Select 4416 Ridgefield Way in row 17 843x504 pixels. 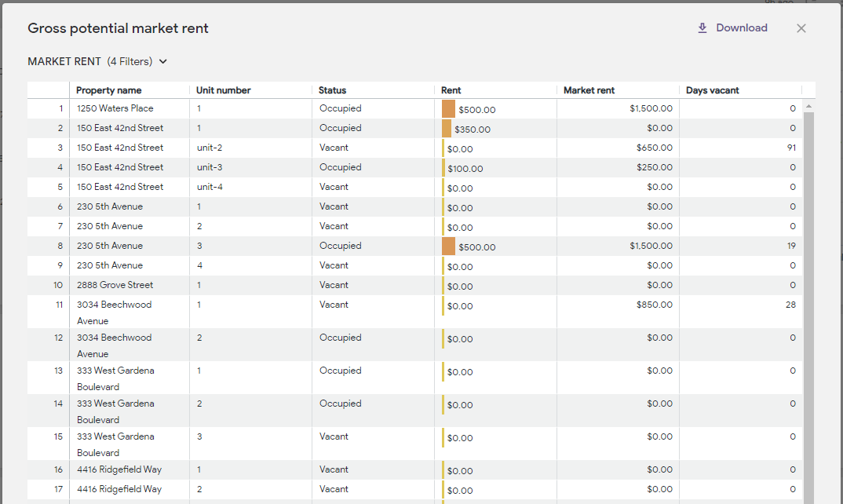[129, 489]
